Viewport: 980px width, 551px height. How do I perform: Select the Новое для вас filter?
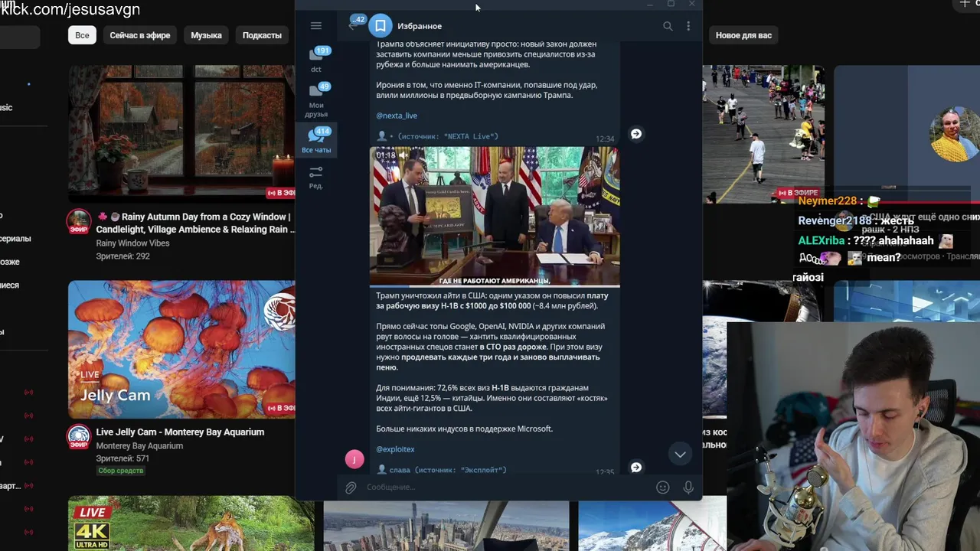pyautogui.click(x=743, y=35)
